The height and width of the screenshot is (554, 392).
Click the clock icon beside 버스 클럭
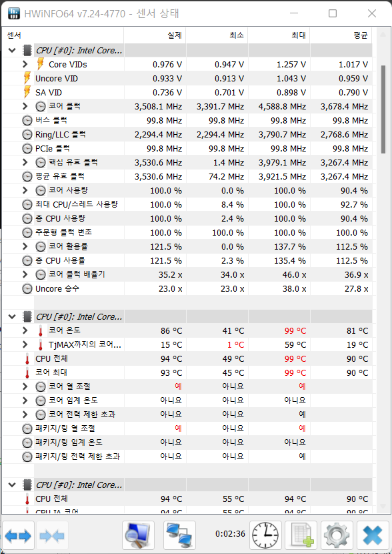click(27, 120)
